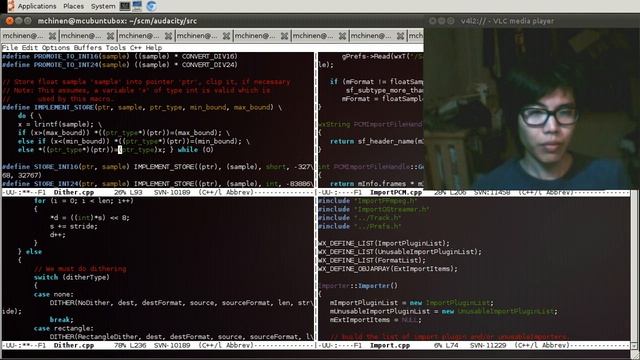This screenshot has width=640, height=360.
Task: Click the VLC webcam video area
Action: tap(531, 109)
